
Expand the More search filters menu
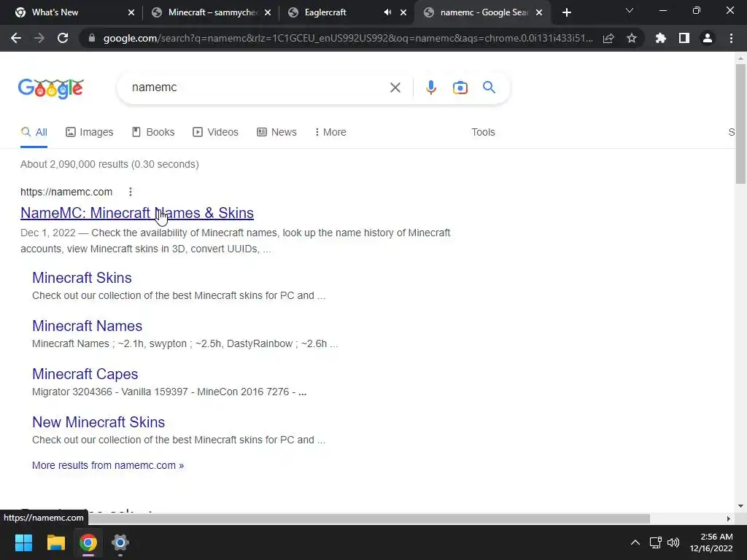click(330, 132)
